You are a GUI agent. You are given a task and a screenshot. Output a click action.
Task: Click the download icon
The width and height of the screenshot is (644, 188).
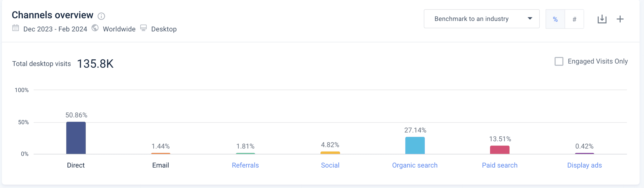click(x=602, y=19)
